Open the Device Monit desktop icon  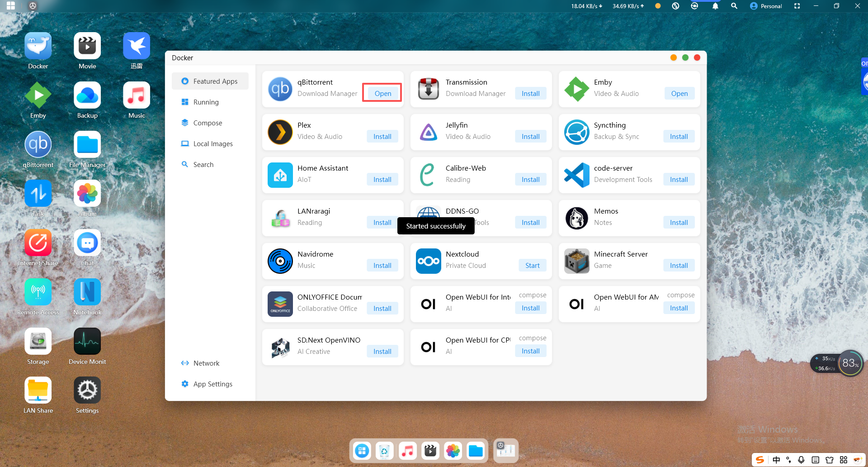[87, 341]
